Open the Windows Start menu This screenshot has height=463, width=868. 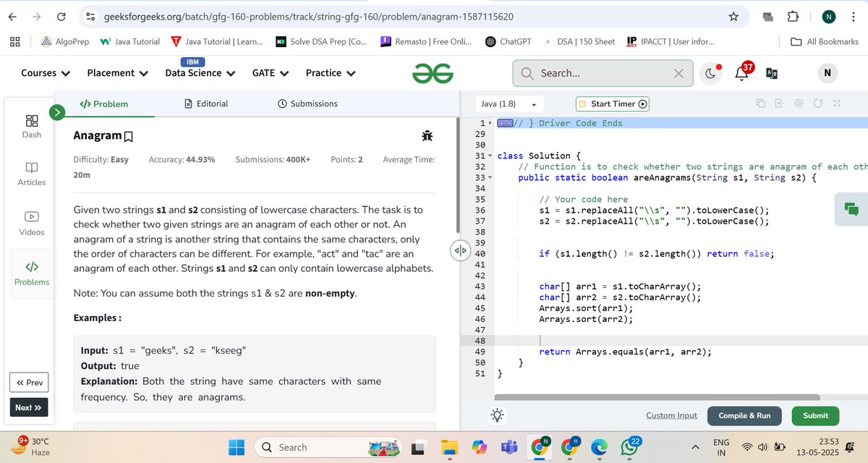[x=236, y=447]
